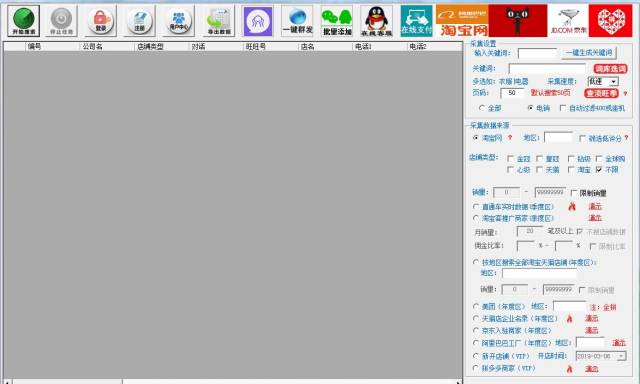Click the red question mark beside 查询旺旺
This screenshot has width=640, height=384.
click(x=625, y=94)
